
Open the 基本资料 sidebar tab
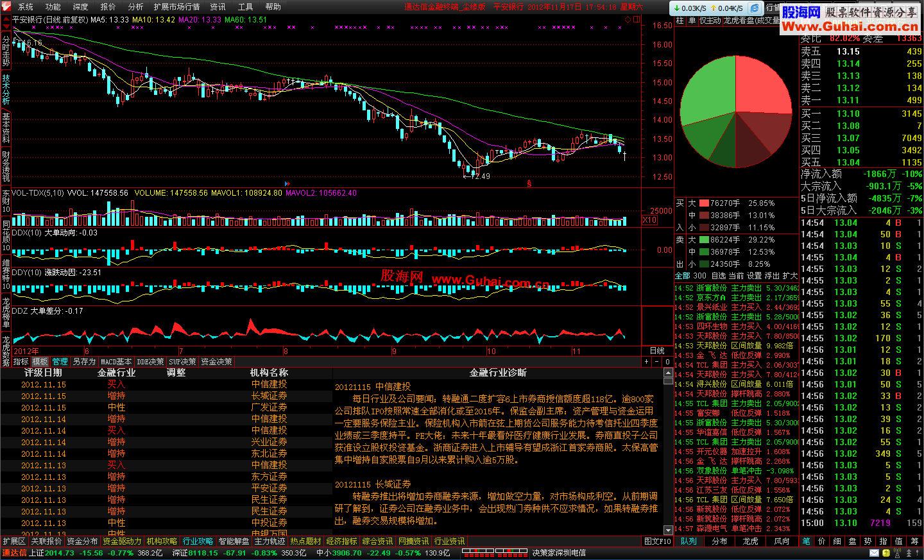tap(6, 128)
